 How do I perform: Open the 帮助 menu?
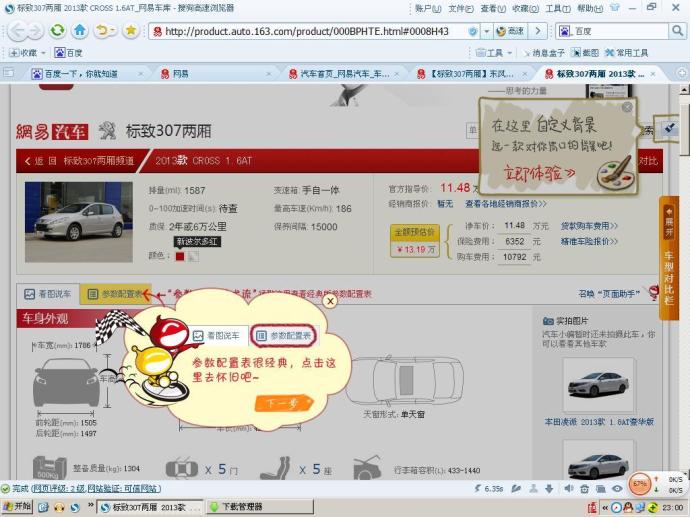click(590, 8)
